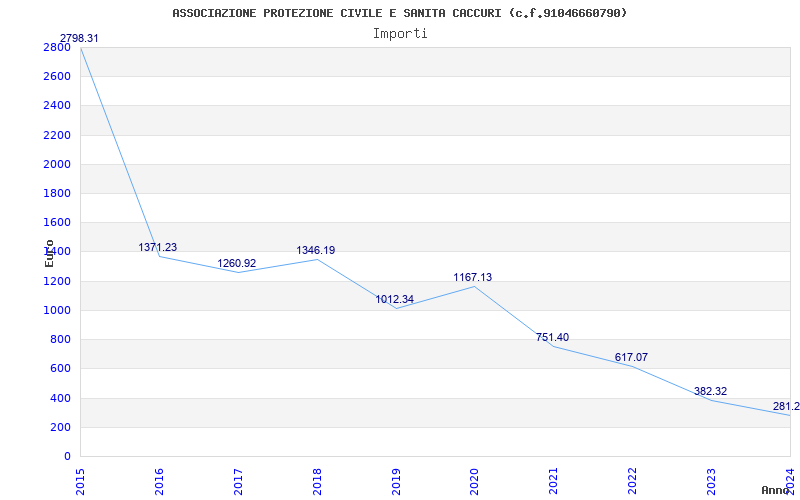This screenshot has height=500, width=800.
Task: Click the y-axis tick 2000
Action: pos(57,164)
